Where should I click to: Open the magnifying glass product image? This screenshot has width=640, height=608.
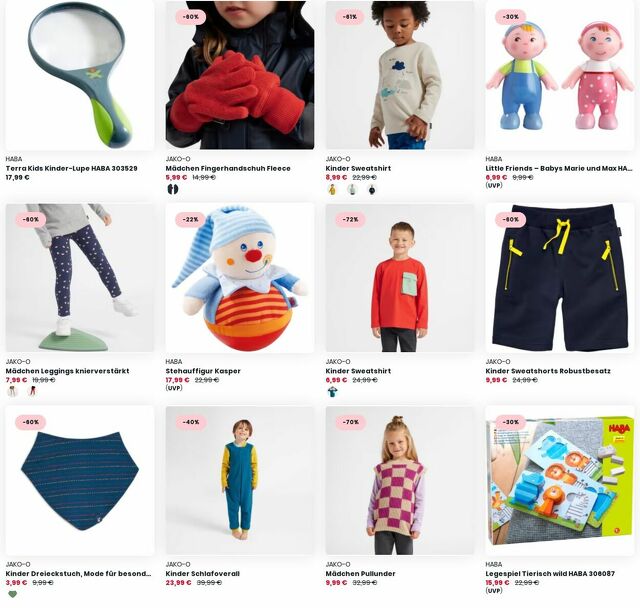coord(80,75)
